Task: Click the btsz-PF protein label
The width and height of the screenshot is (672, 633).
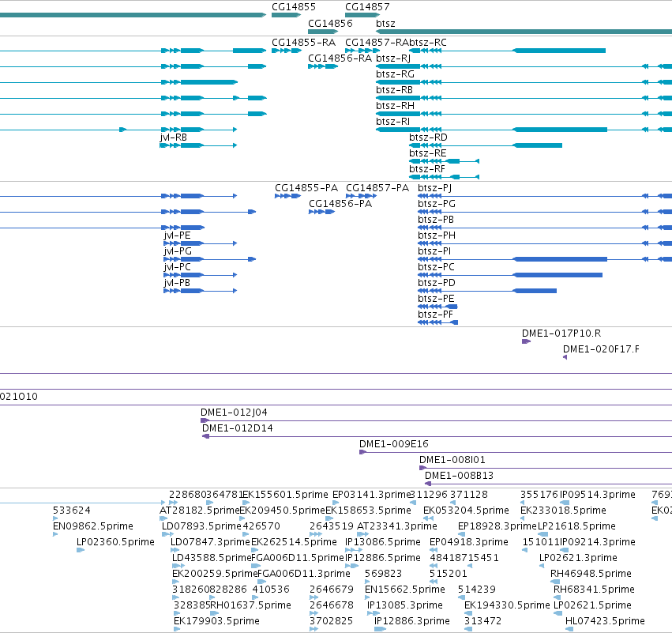Action: [435, 315]
